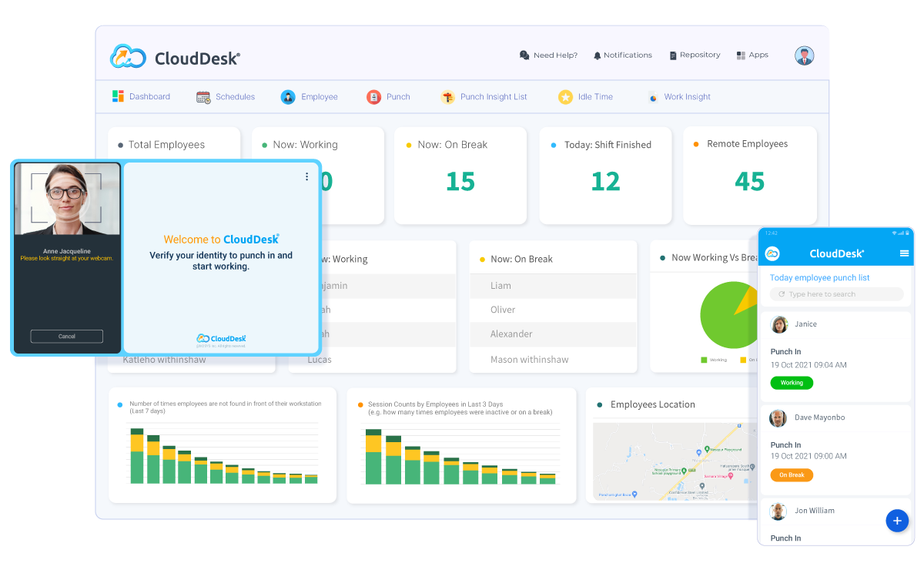Open the Repository document icon
924x570 pixels.
tap(673, 55)
